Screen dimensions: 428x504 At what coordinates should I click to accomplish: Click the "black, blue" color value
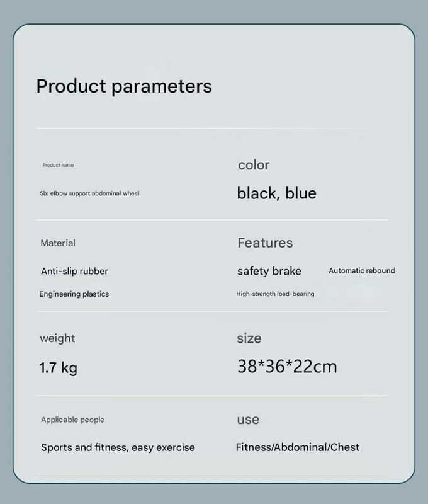click(x=276, y=193)
